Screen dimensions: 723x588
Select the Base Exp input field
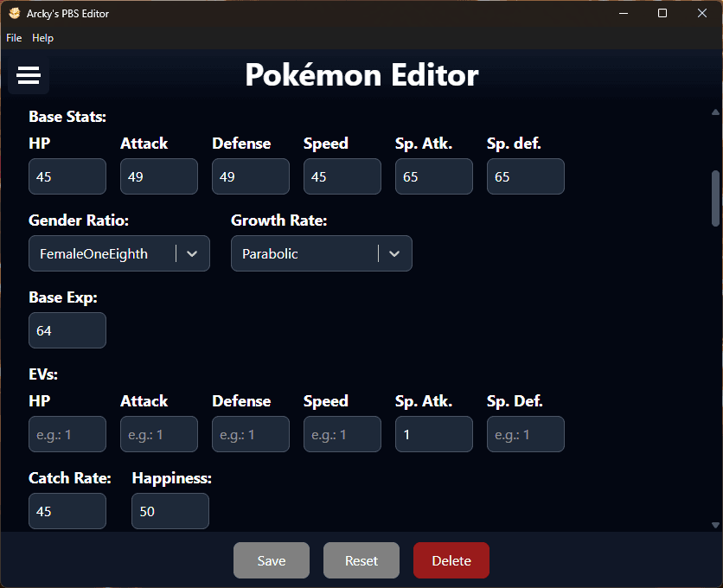[x=67, y=330]
